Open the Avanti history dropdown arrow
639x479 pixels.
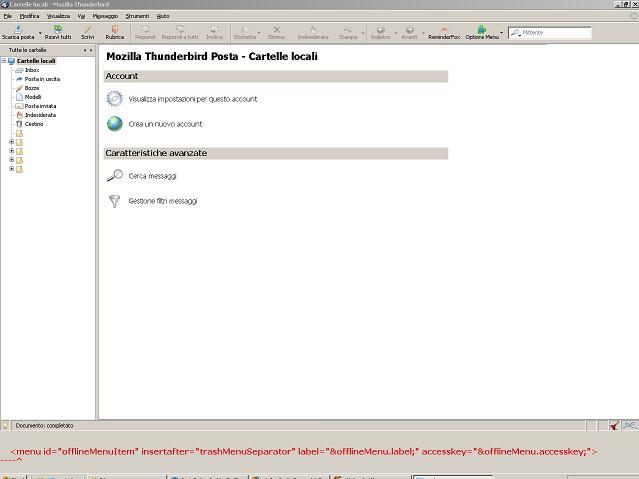(423, 33)
